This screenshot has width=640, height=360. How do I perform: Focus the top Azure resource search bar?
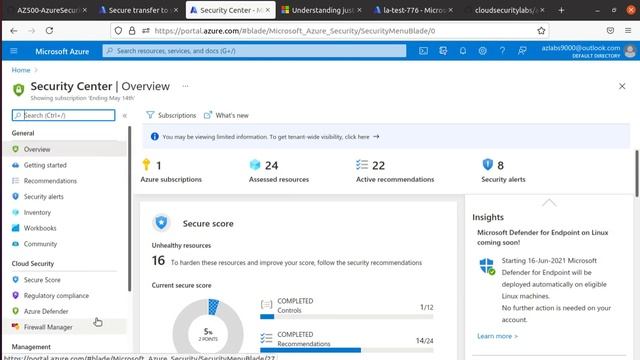(x=254, y=51)
